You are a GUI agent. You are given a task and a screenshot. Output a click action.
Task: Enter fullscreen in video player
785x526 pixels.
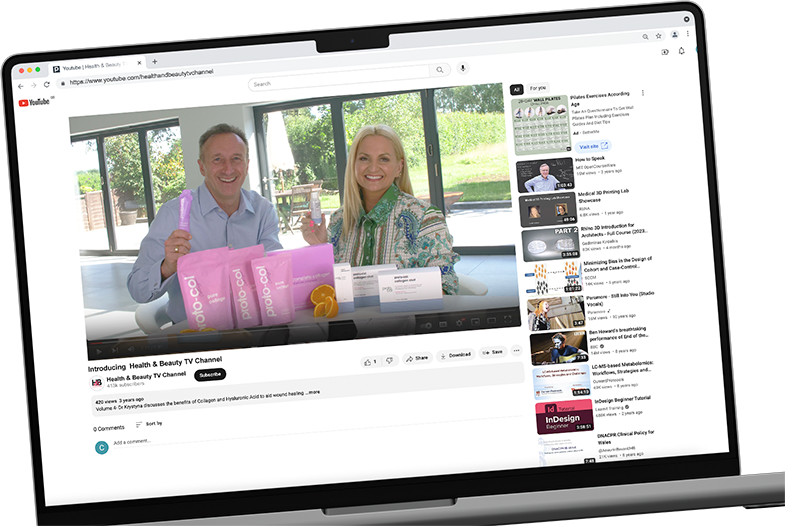pos(508,319)
